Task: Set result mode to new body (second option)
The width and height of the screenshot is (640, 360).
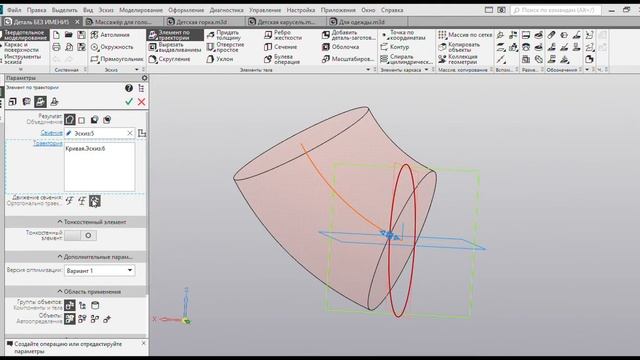Action: [82, 120]
